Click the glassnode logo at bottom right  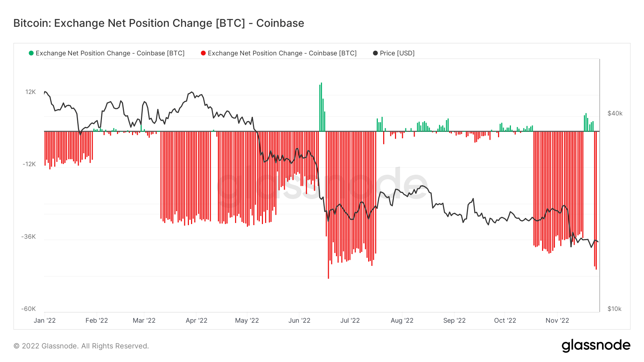[x=596, y=346]
